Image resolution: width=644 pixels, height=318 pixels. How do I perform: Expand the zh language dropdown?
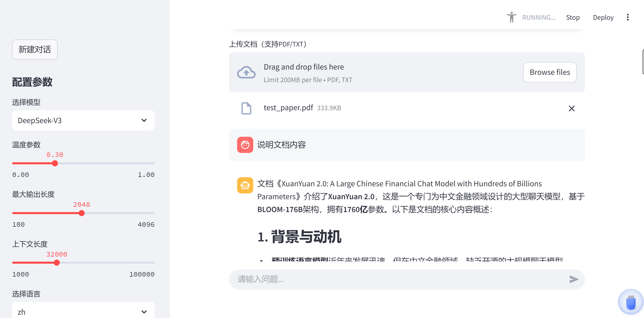pos(83,310)
